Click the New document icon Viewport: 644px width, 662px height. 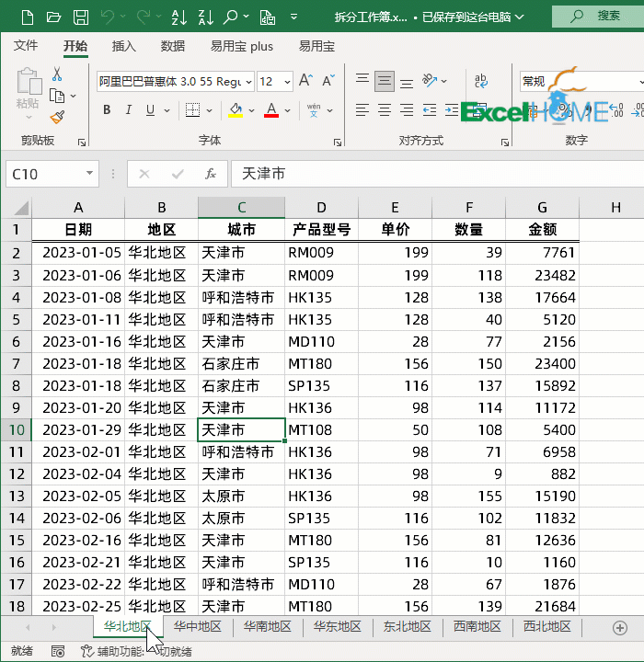[28, 17]
